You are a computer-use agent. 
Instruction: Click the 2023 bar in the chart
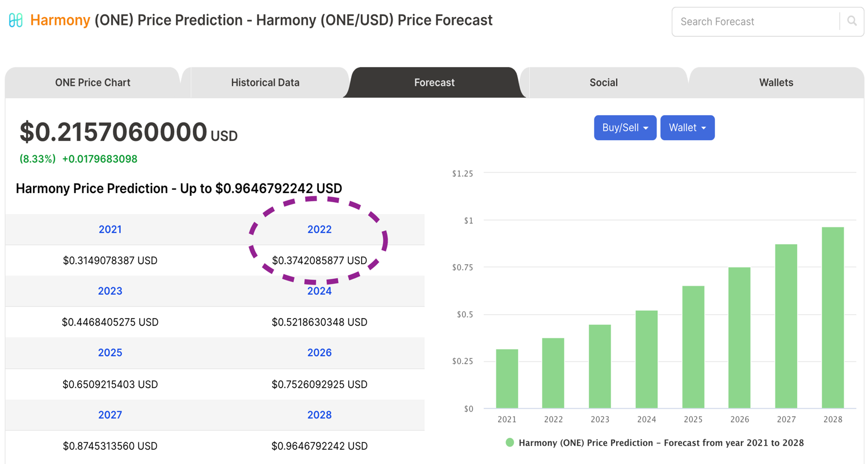(x=600, y=366)
